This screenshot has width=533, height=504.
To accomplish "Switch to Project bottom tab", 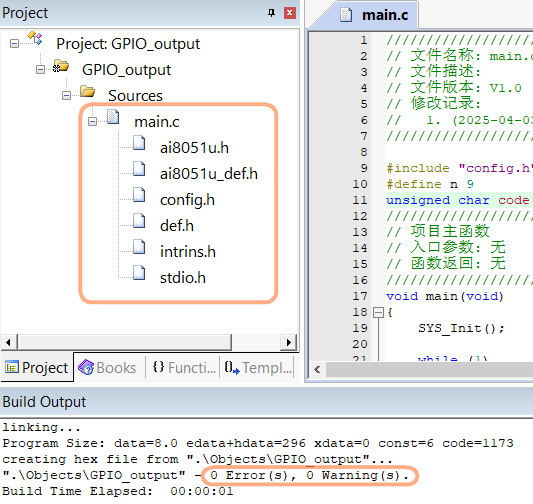I will pos(37,367).
